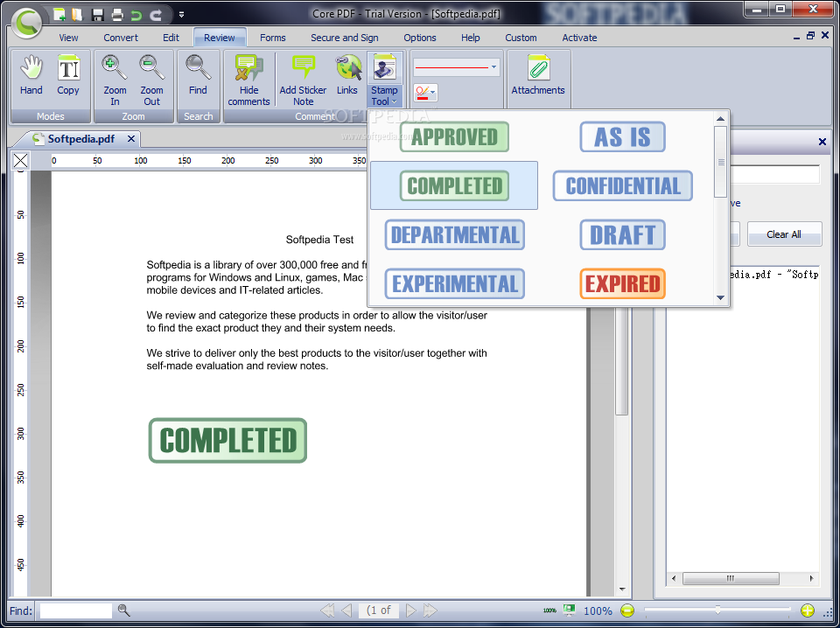
Task: Select the Softpedia.pdf document tab
Action: (x=80, y=139)
